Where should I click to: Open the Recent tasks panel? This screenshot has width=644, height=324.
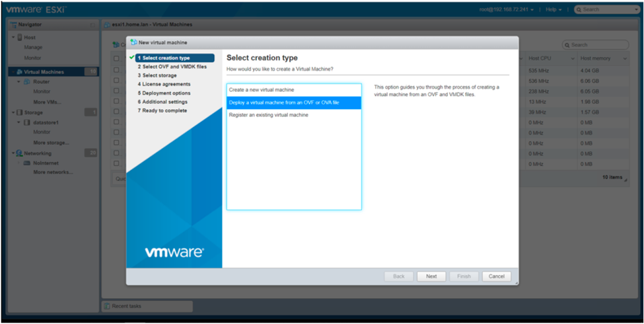(147, 306)
